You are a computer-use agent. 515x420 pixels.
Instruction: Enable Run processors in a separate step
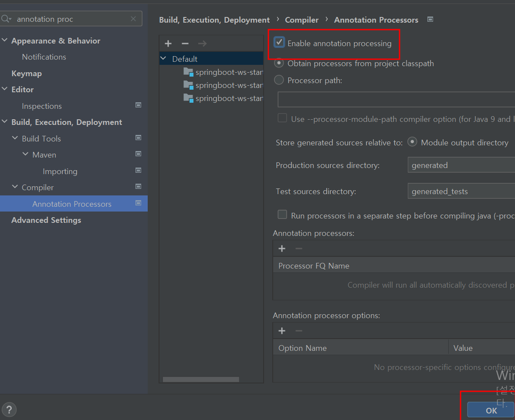click(282, 215)
